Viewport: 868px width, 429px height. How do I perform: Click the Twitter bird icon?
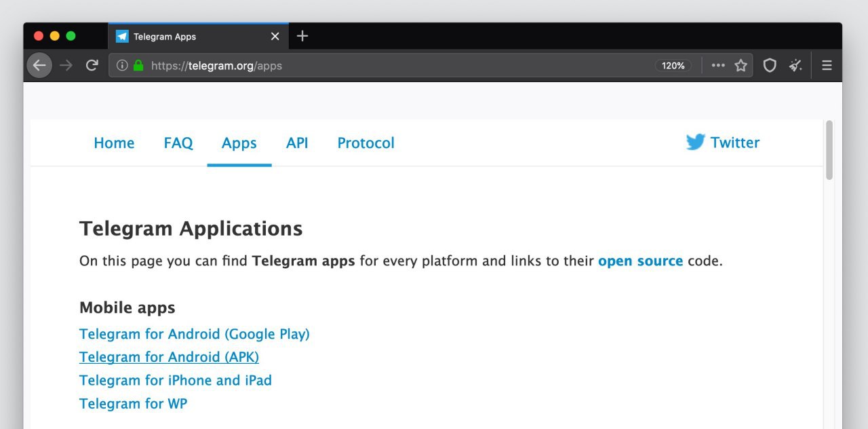(x=695, y=143)
